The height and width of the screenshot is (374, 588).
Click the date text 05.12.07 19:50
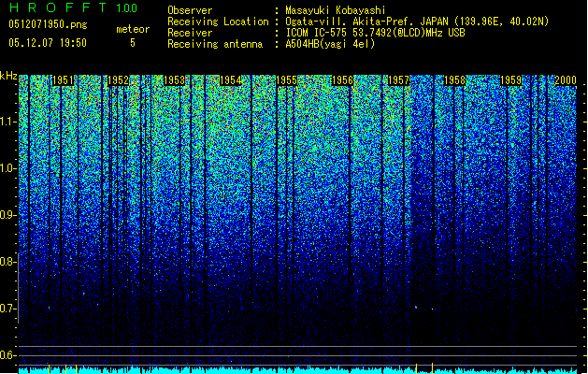48,43
